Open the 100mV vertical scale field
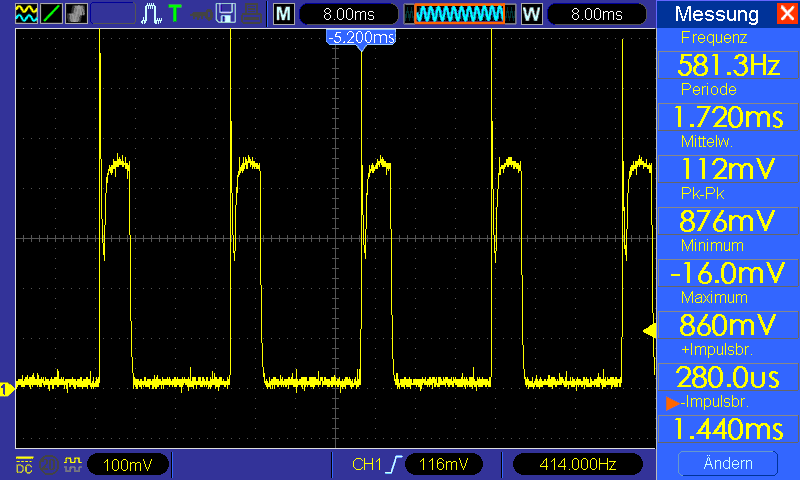800x480 pixels. coord(128,464)
